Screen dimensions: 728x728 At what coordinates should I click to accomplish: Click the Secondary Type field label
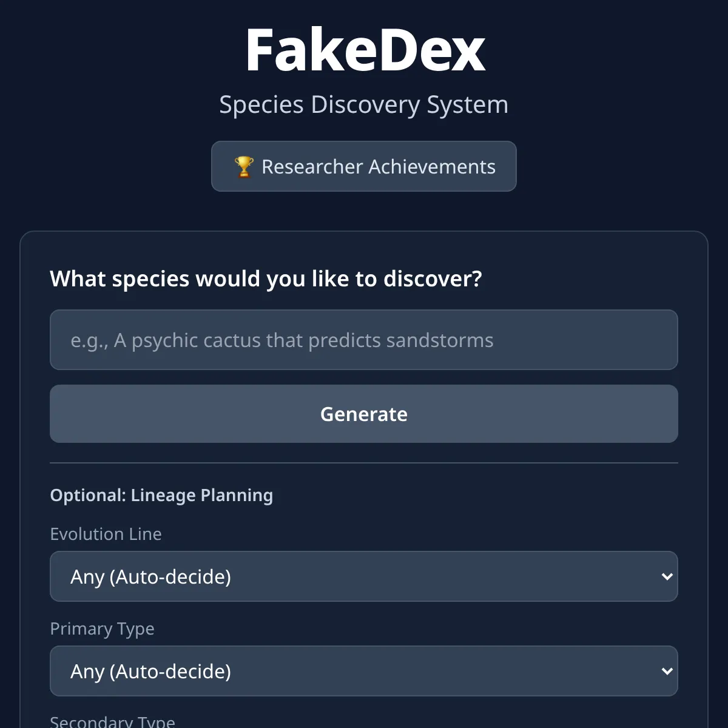point(112,722)
